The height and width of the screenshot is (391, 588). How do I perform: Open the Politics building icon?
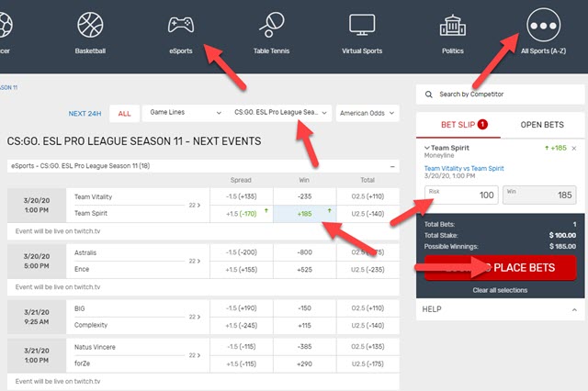click(453, 27)
